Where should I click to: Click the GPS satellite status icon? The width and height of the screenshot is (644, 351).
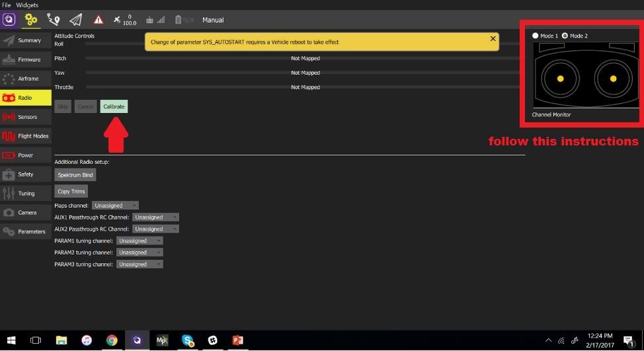(x=117, y=20)
